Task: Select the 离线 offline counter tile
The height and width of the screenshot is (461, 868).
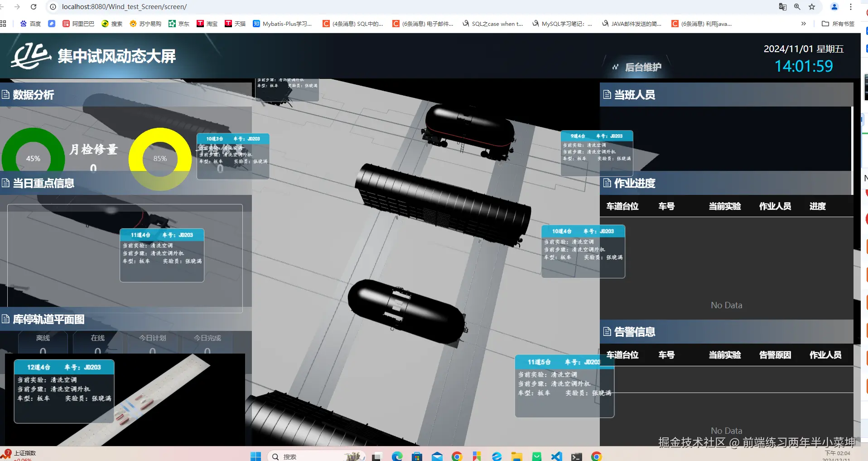Action: click(43, 343)
